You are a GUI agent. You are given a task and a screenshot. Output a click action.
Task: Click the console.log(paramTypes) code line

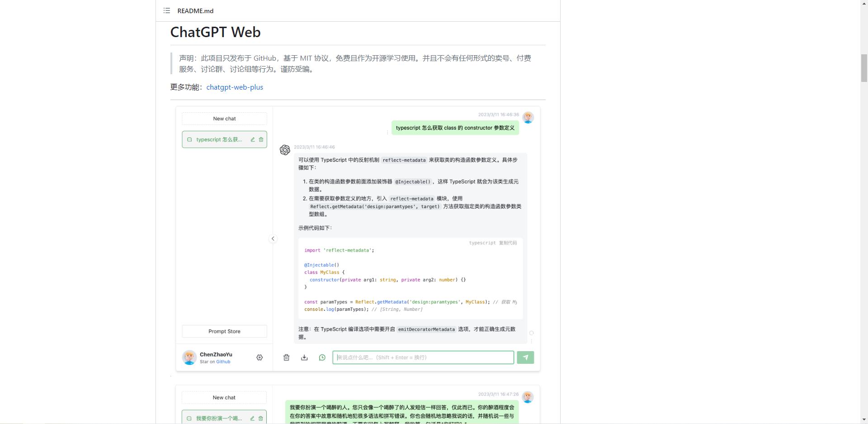pos(363,310)
